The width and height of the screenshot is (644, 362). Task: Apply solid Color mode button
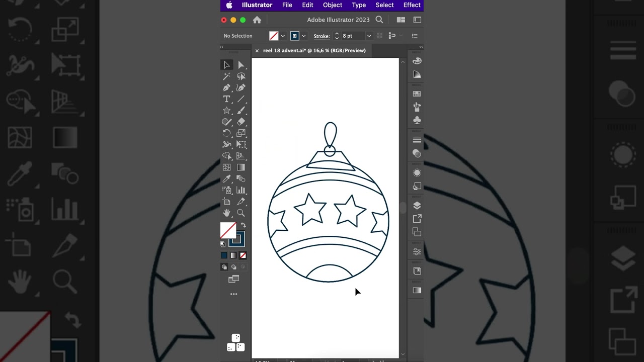point(224,255)
